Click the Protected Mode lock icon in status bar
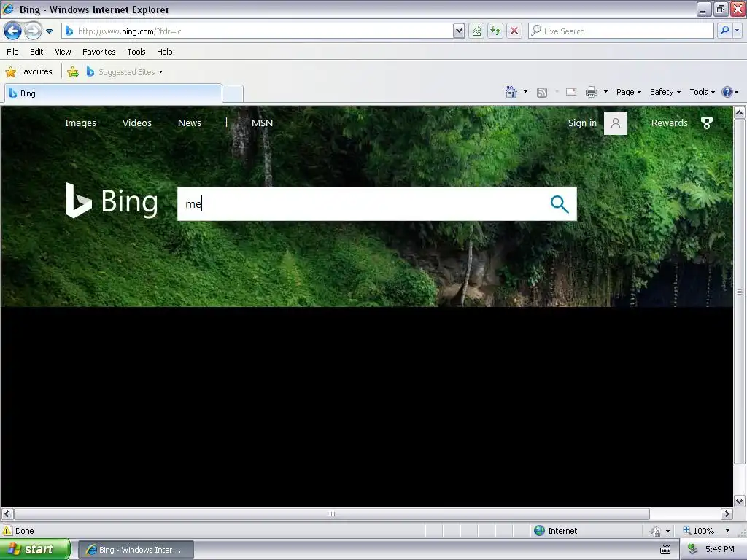Screen dimensions: 747x560 pos(656,531)
